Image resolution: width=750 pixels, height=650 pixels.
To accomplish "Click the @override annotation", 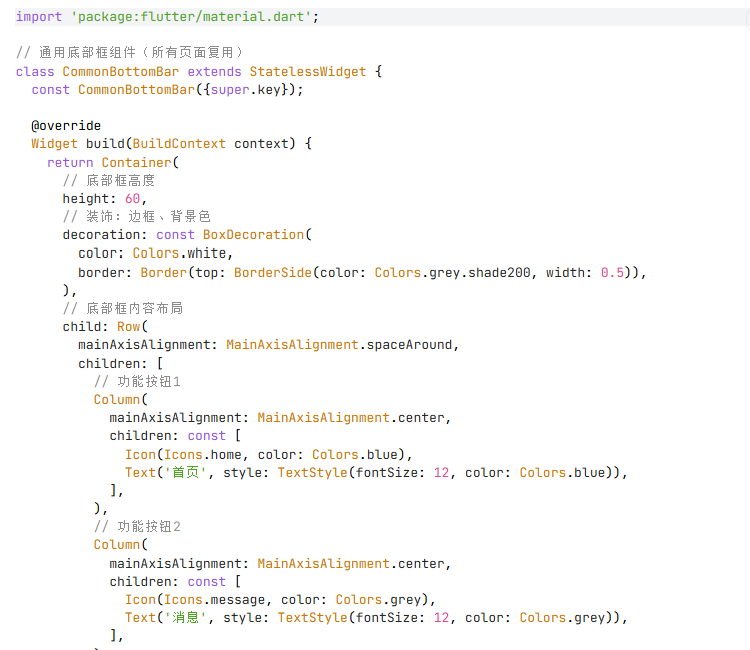I will pyautogui.click(x=66, y=126).
